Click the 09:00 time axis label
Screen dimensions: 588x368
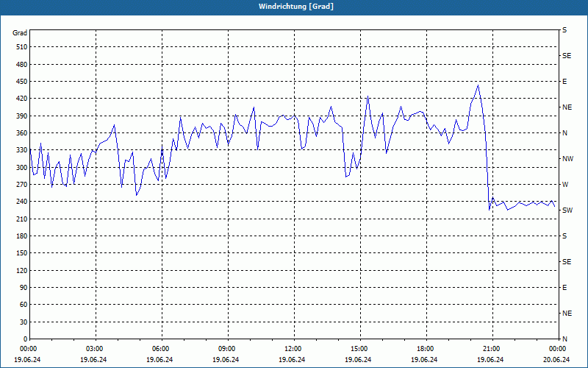tap(228, 349)
